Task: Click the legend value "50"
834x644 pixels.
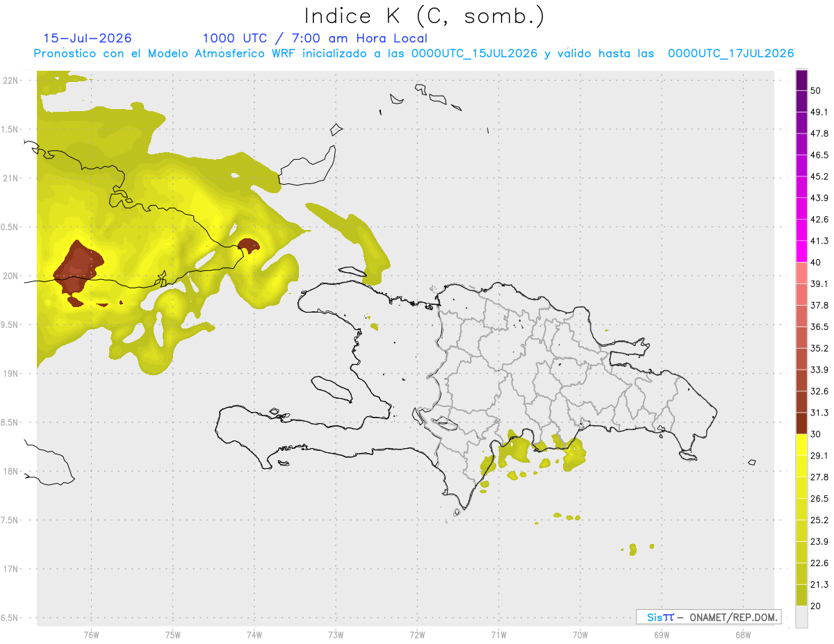Action: pyautogui.click(x=817, y=91)
